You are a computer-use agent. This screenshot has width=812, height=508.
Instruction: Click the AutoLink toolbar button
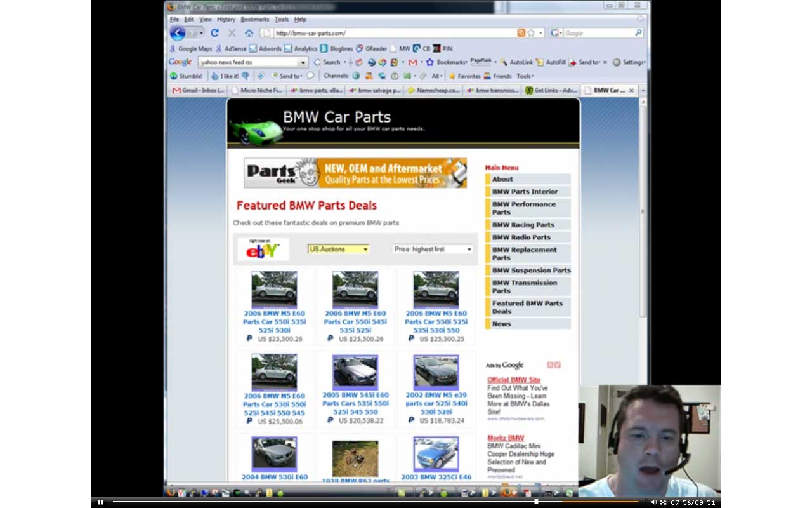516,62
